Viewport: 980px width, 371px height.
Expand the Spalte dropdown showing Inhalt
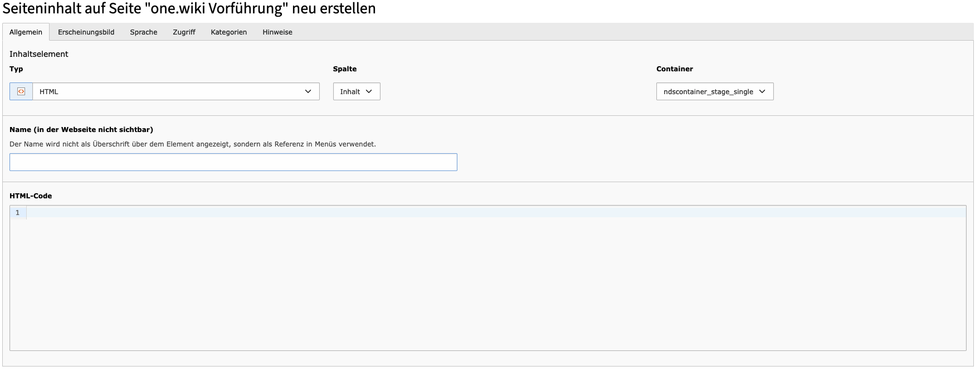(x=357, y=91)
